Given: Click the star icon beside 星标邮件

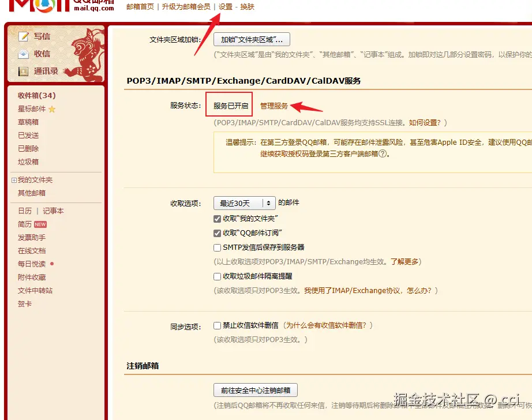Looking at the screenshot, I should click(52, 109).
